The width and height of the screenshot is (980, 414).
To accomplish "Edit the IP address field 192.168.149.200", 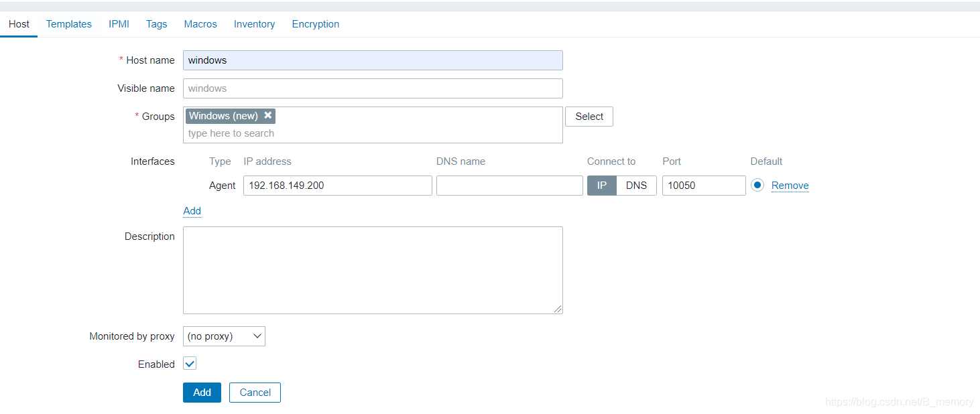I will click(338, 186).
